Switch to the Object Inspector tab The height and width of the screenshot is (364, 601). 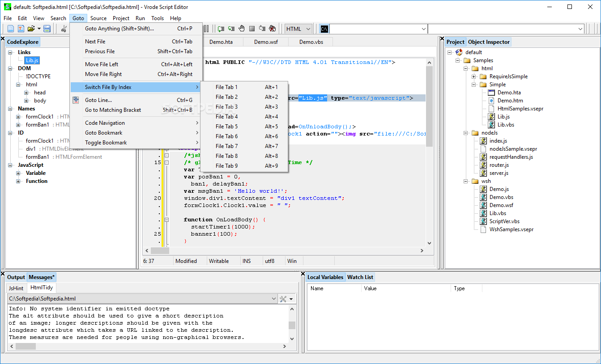489,42
